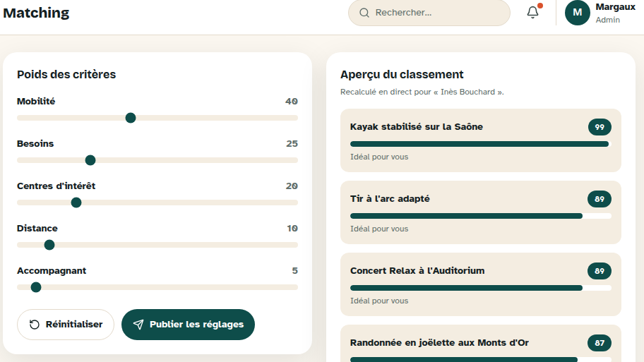Click the Accompagnant criterion label
Viewport: 644px width, 362px height.
[52, 271]
